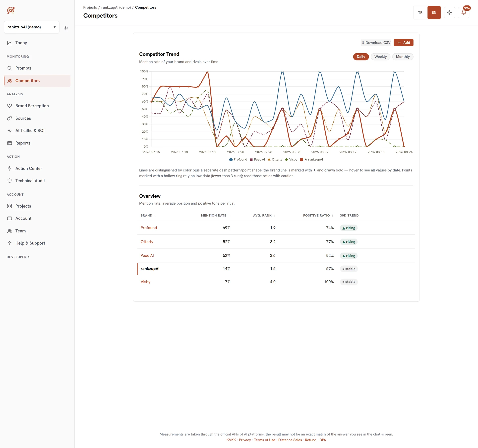Click the Today chart icon
Viewport: 478px width, 448px height.
[9, 43]
